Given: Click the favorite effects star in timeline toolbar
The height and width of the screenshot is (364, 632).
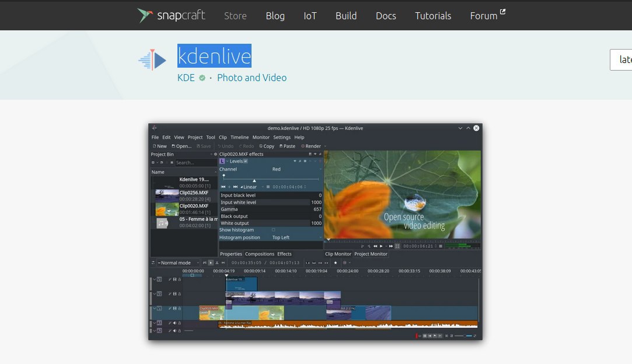Looking at the screenshot, I should point(336,263).
